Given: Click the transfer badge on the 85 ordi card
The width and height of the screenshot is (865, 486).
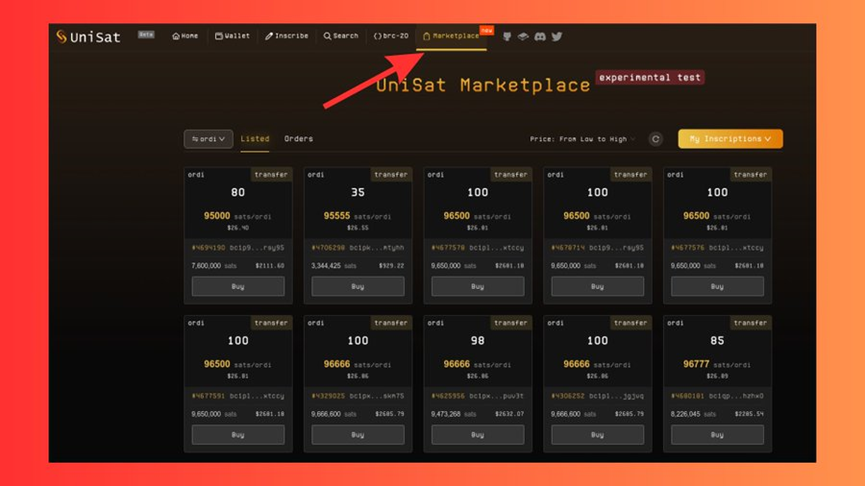Looking at the screenshot, I should point(750,323).
